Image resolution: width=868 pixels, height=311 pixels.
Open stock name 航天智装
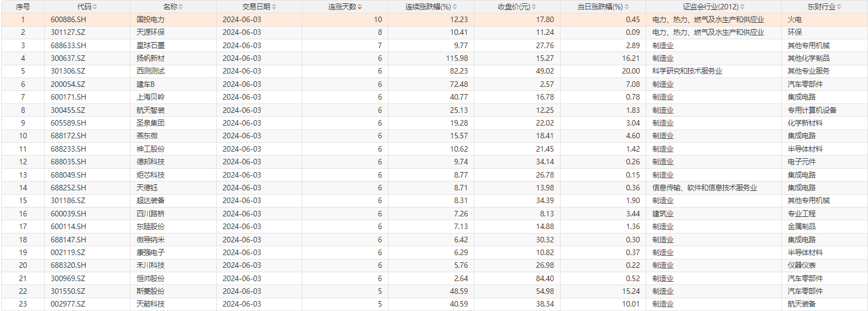[x=150, y=110]
